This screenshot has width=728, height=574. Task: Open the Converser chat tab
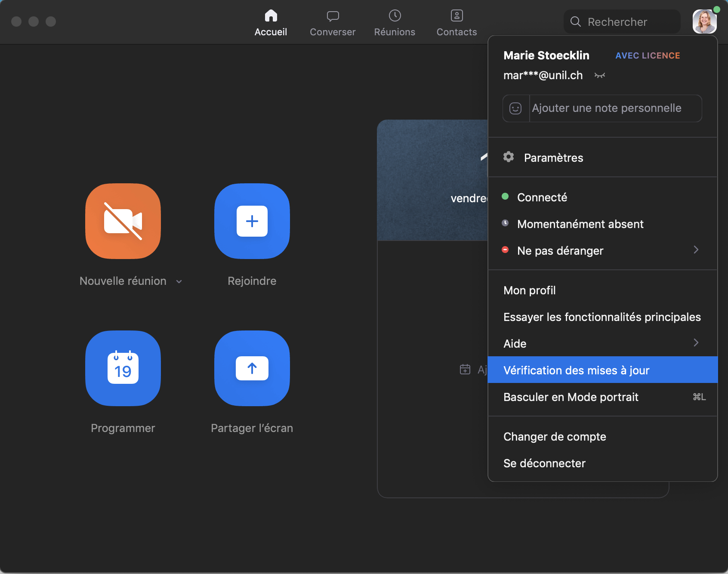click(x=333, y=22)
